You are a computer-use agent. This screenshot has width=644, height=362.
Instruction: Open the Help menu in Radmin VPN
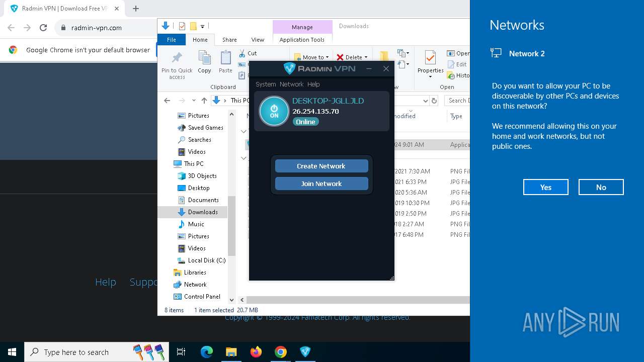[x=313, y=84]
